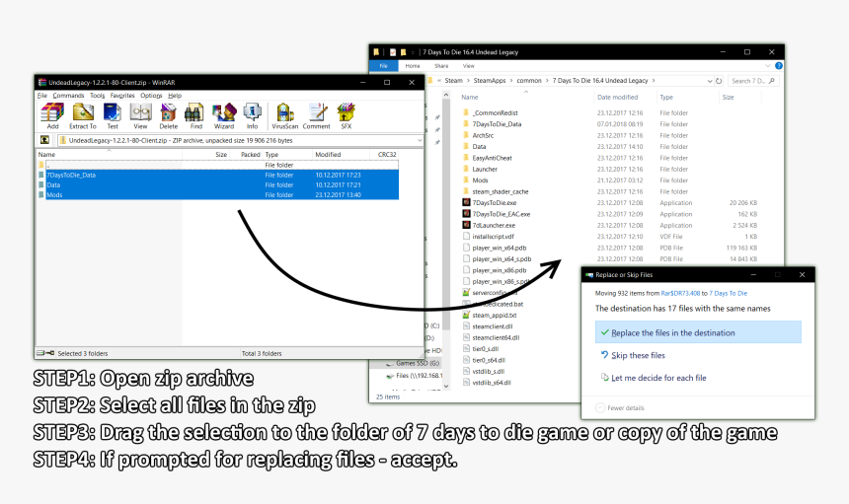This screenshot has height=504, width=849.
Task: Click the Test icon in WinRAR
Action: (113, 115)
